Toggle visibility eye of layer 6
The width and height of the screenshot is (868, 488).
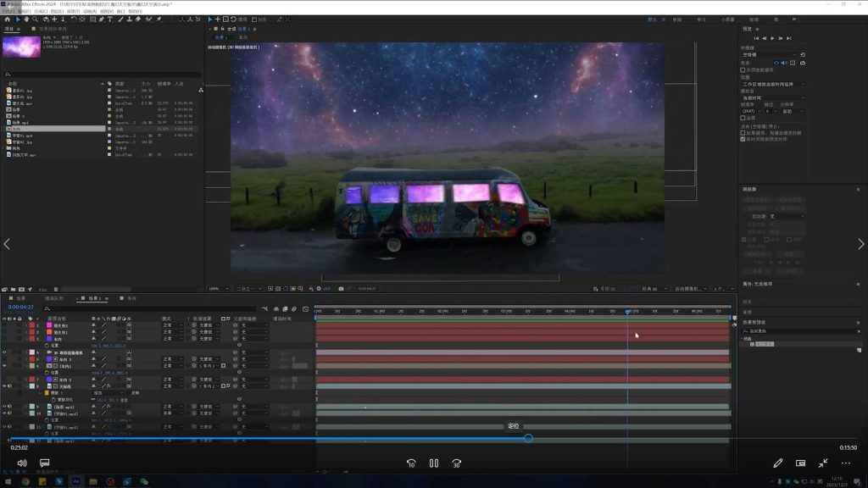tap(5, 366)
